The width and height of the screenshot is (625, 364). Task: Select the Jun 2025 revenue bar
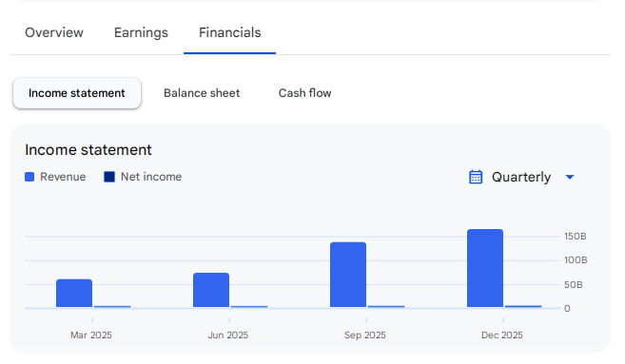(211, 290)
